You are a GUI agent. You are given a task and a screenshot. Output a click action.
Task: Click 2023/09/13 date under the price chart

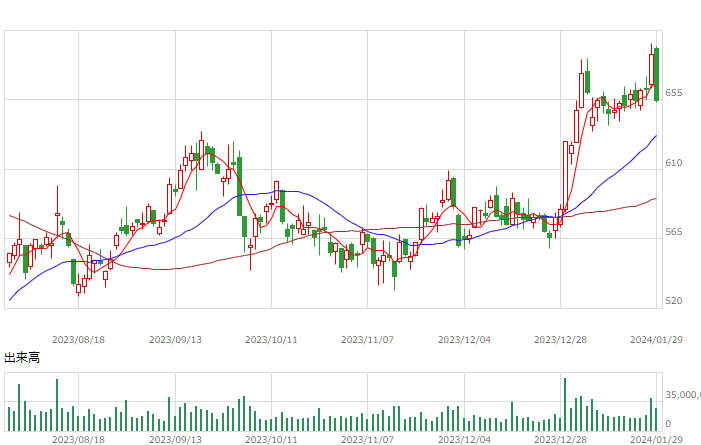click(175, 340)
